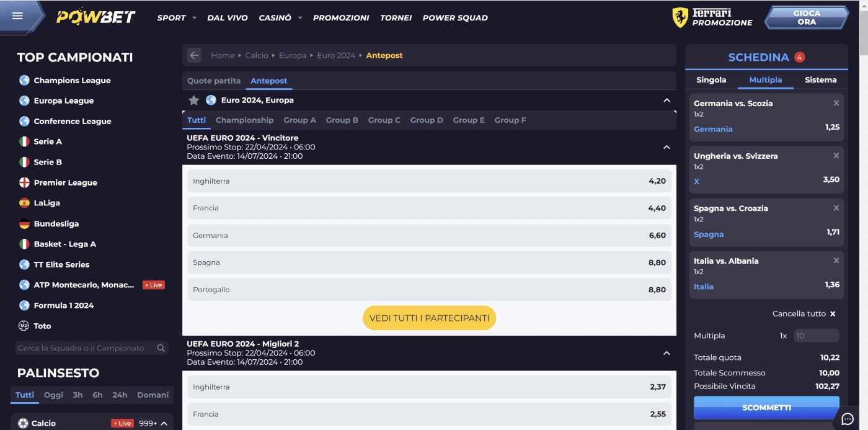868x430 pixels.
Task: Click the Live badge next to Calcio
Action: point(122,423)
